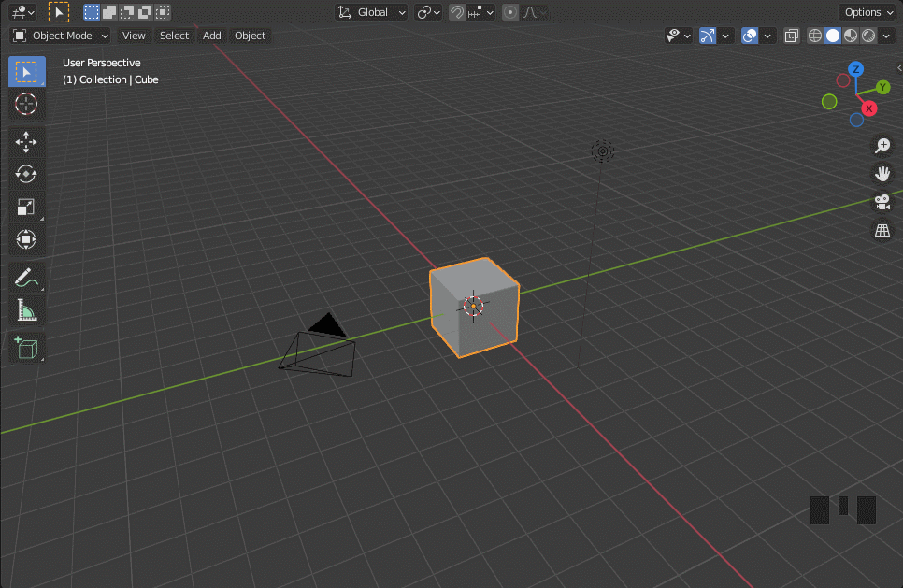Toggle viewport overlays display
Image resolution: width=903 pixels, height=588 pixels.
750,36
